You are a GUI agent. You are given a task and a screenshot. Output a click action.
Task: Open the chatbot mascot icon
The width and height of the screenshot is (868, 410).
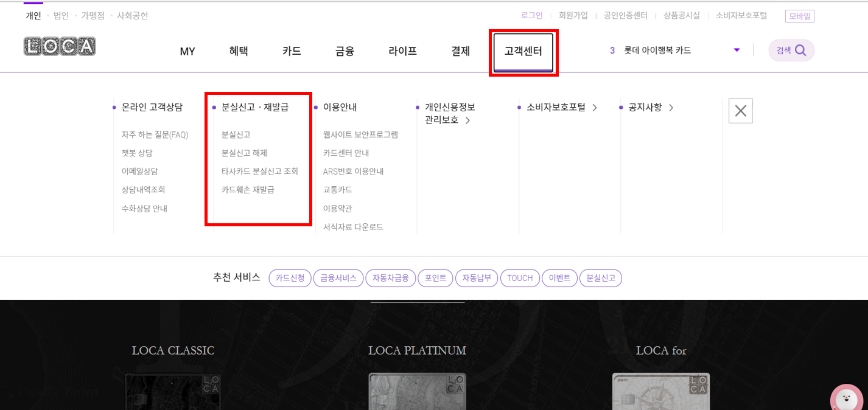847,398
